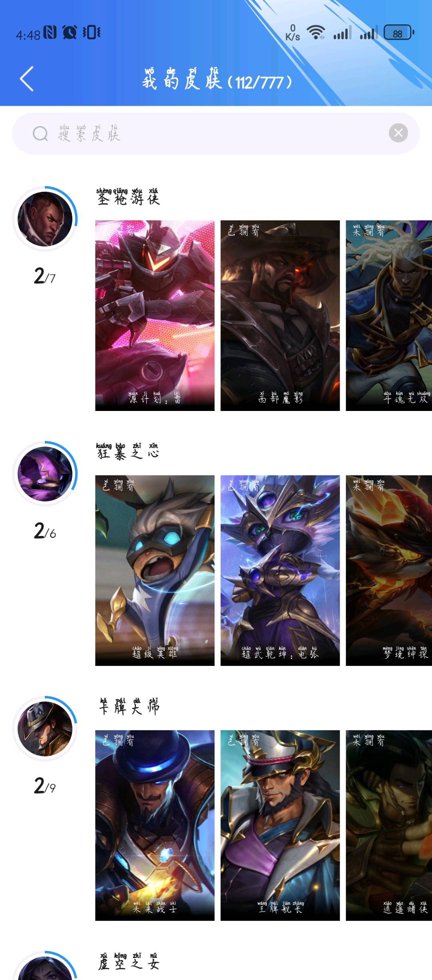View the 王牌舰长 skin card
Viewport: 432px width, 980px height.
click(x=280, y=826)
